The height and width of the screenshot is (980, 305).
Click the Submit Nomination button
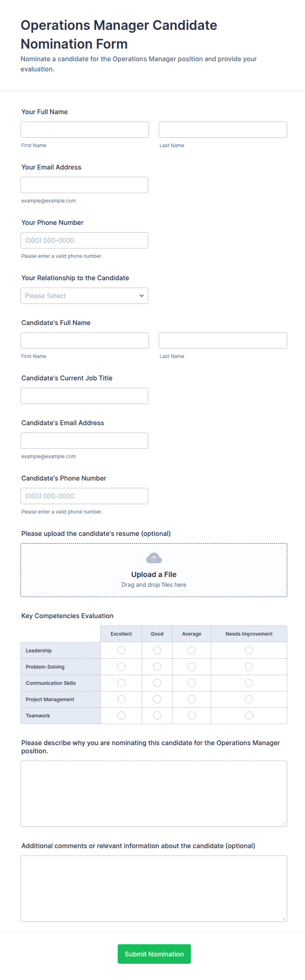tap(154, 954)
